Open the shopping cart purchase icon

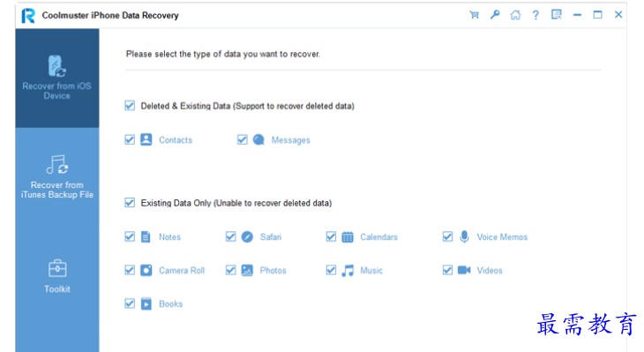tap(474, 15)
